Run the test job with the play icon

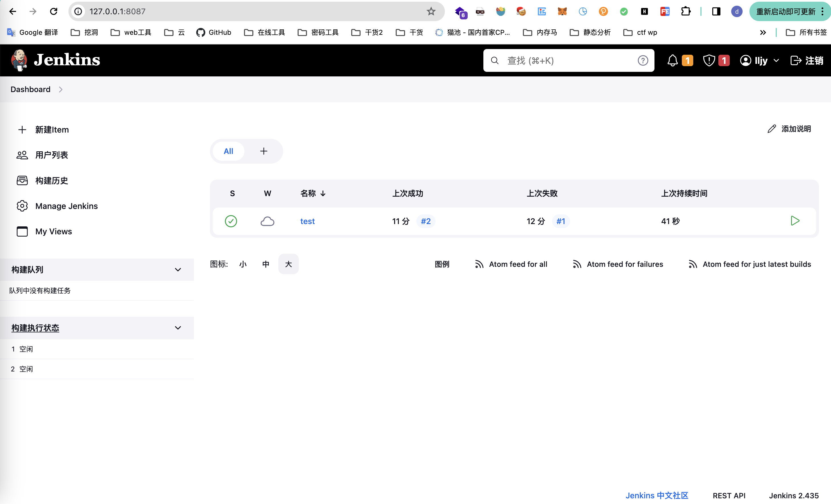(x=795, y=221)
